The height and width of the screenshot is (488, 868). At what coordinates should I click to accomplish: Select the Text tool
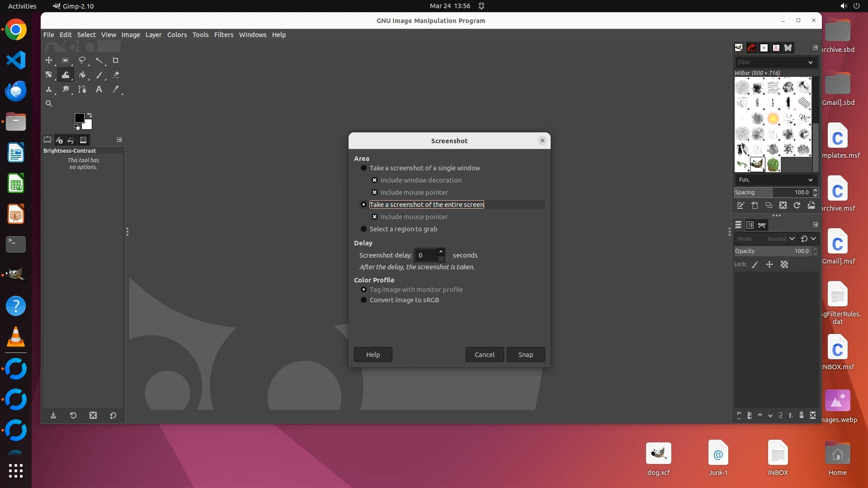tap(99, 89)
